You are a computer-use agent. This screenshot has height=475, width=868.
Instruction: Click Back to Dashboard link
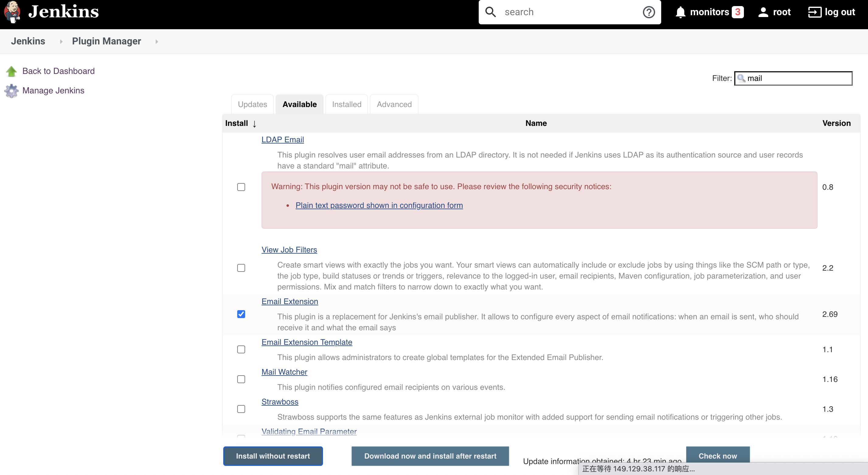coord(58,71)
